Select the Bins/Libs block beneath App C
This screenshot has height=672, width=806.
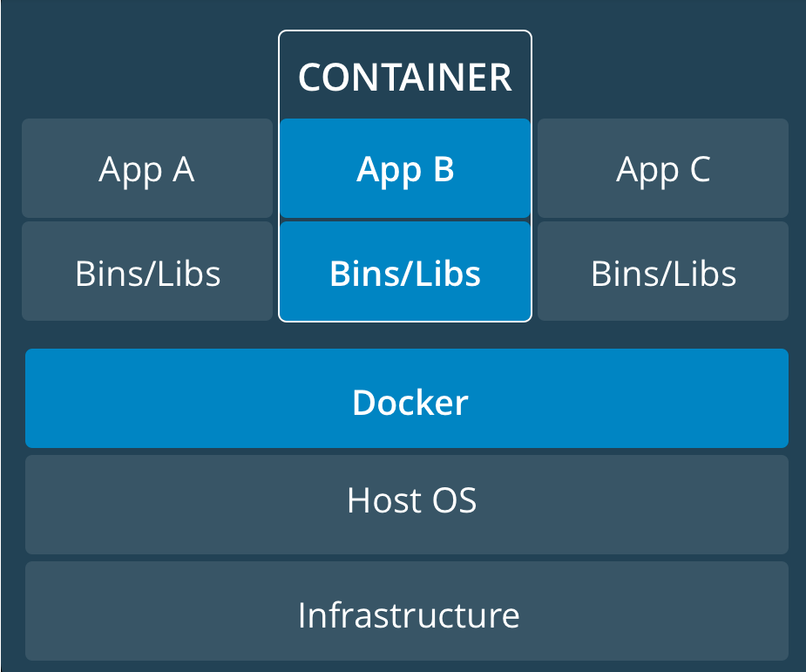point(663,273)
